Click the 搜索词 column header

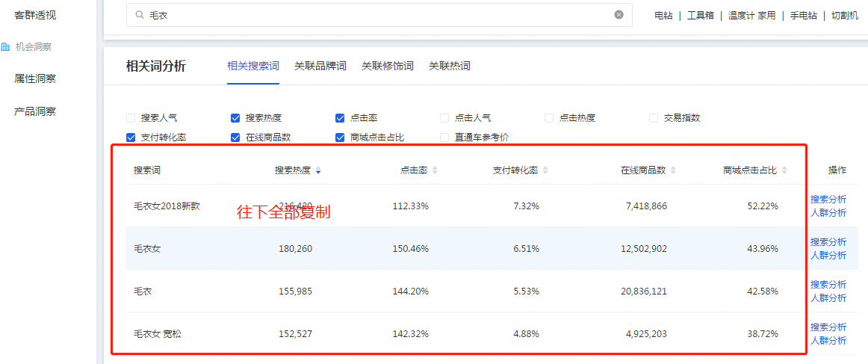146,170
